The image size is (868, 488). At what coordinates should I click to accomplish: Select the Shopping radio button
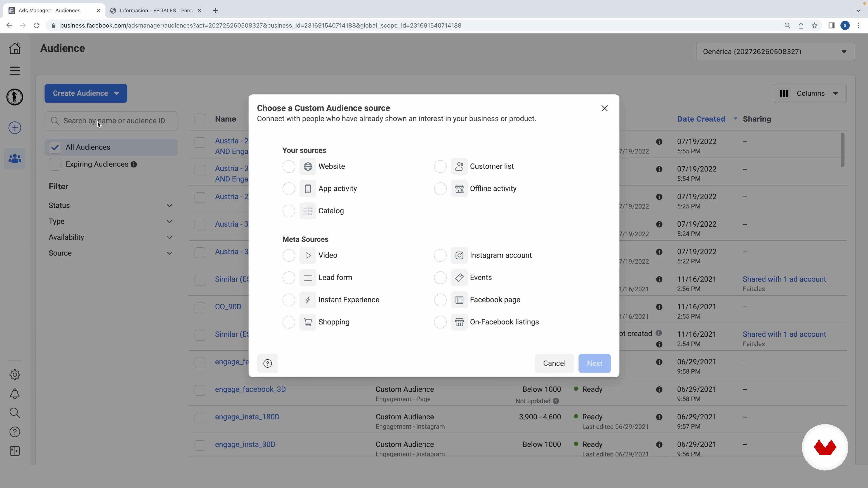click(289, 322)
